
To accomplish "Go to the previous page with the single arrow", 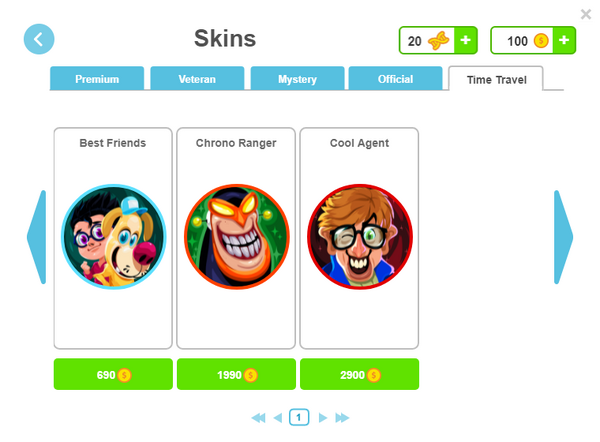I will tap(278, 418).
